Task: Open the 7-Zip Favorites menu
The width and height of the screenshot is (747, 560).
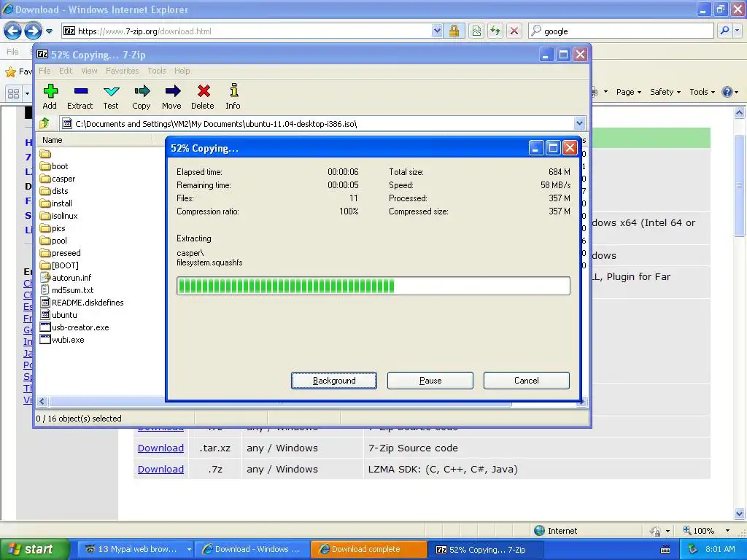Action: (x=123, y=71)
